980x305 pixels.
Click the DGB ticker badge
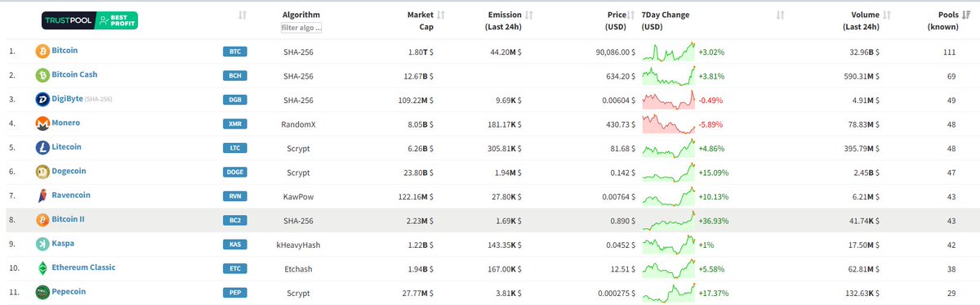(x=234, y=100)
